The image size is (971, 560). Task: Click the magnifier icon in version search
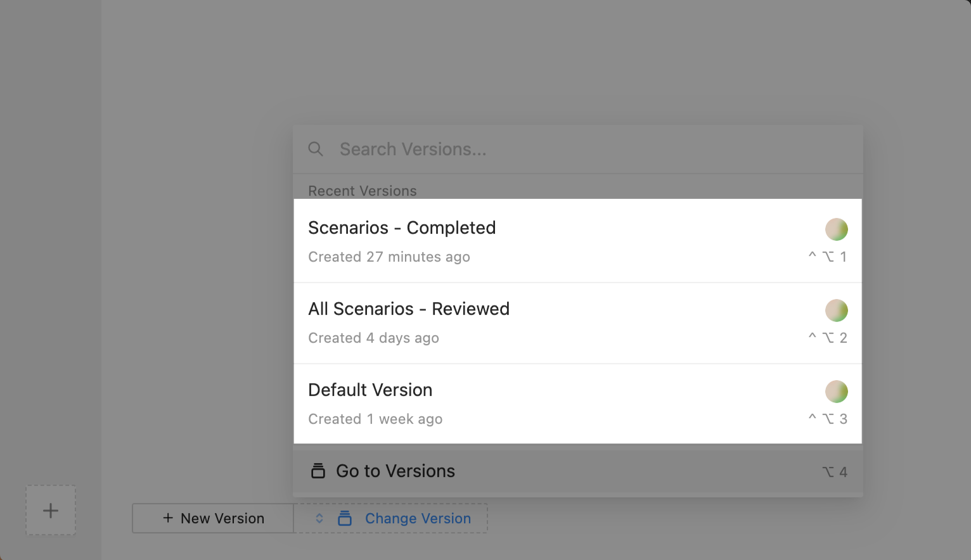tap(316, 150)
